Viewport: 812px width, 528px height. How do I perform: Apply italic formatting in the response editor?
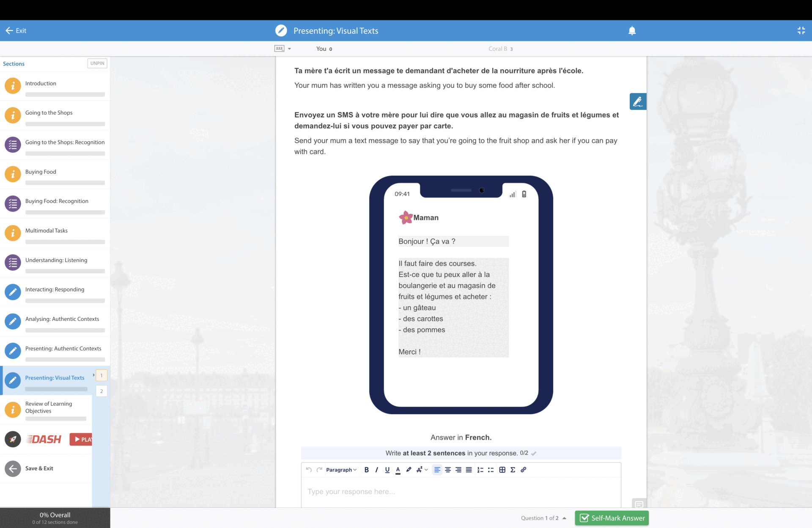coord(376,470)
